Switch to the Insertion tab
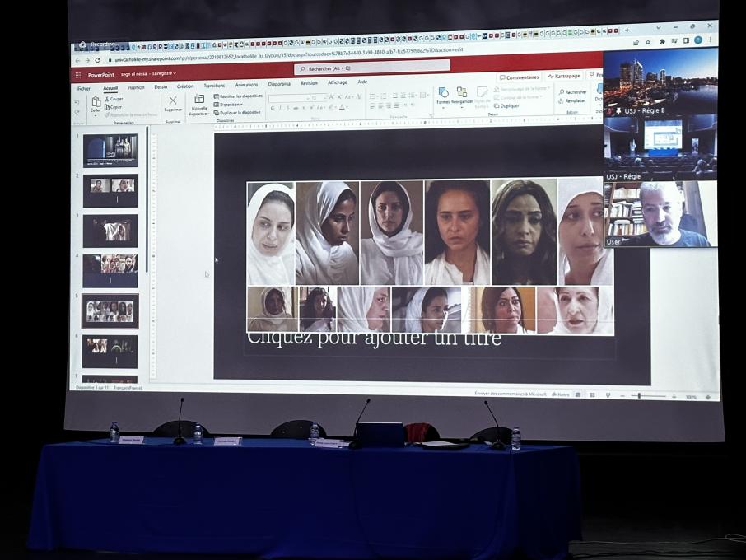The height and width of the screenshot is (560, 746). point(136,88)
